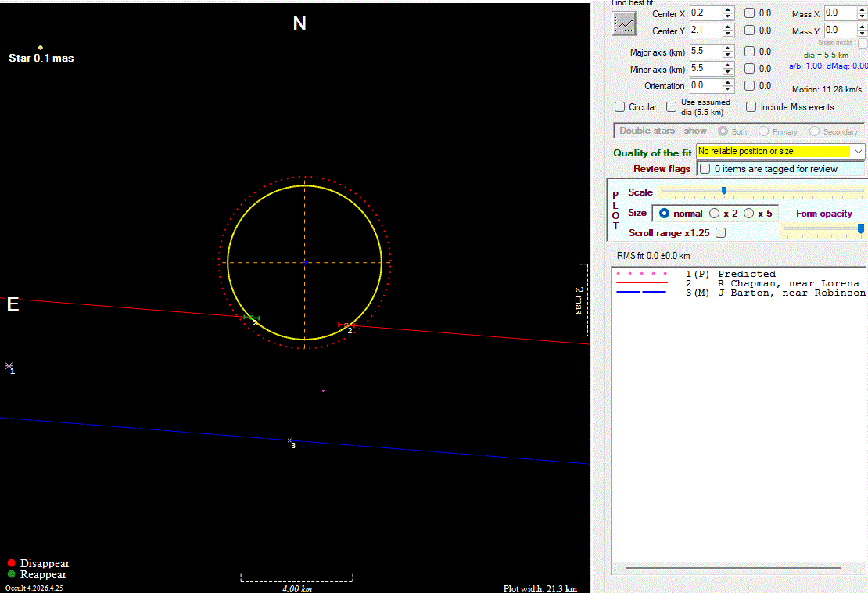This screenshot has height=593, width=868.
Task: Click the Minor axis value field
Action: tap(706, 69)
